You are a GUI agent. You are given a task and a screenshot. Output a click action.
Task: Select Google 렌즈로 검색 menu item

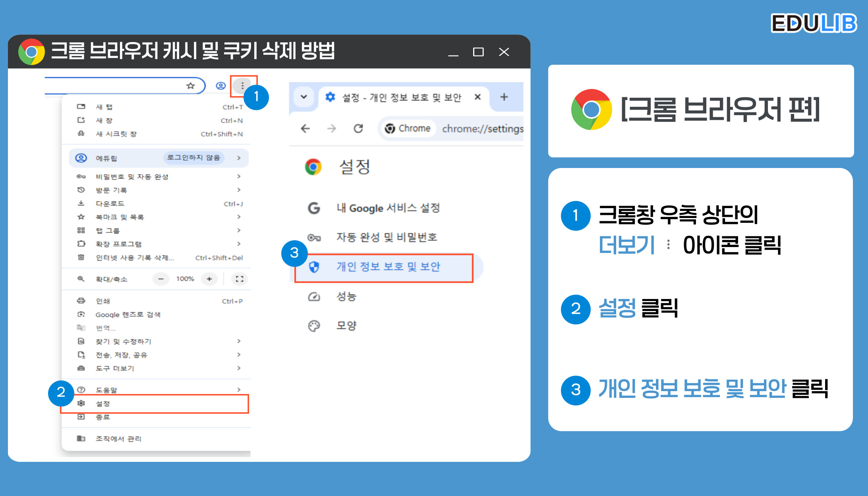tap(157, 315)
